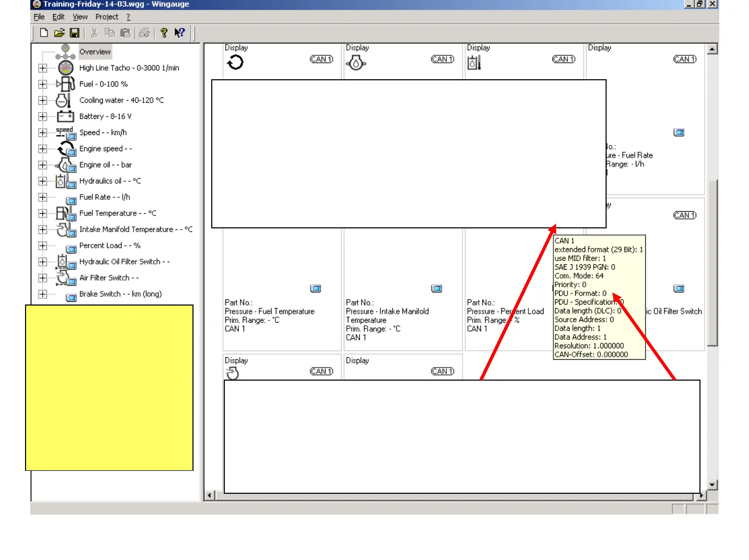Expand the Cooling water node
This screenshot has height=560, width=749.
(43, 100)
